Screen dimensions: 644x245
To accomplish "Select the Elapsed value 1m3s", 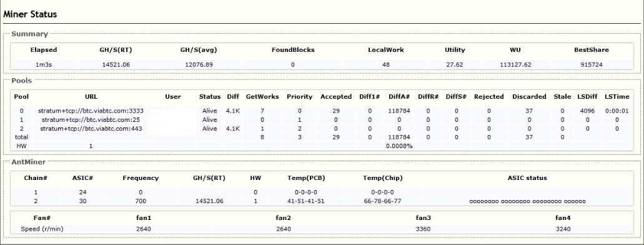I will [44, 64].
